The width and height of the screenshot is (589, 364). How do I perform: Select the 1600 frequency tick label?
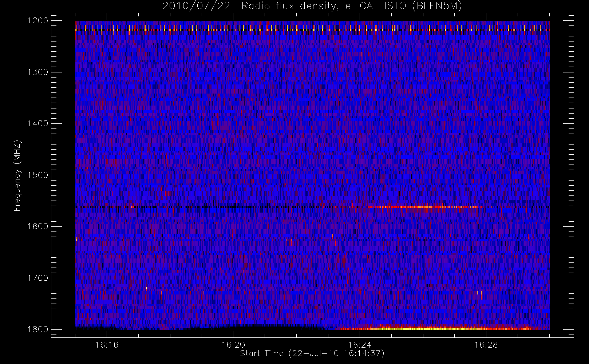38,226
